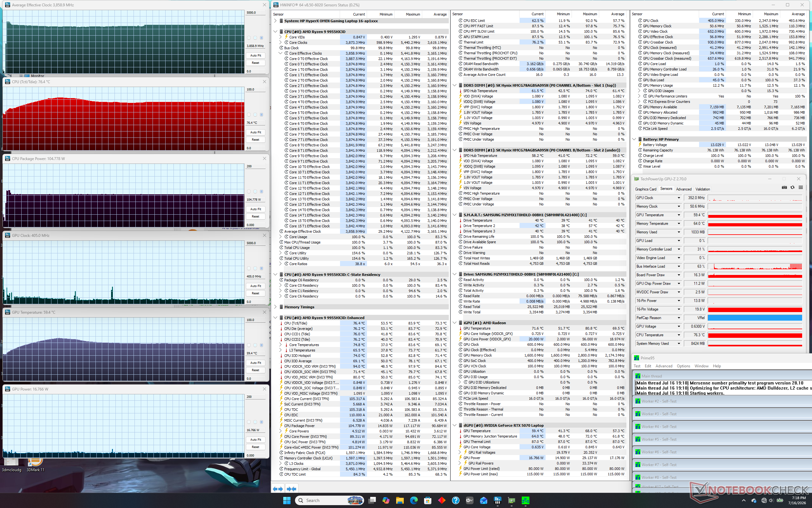Viewport: 812px width, 508px height.
Task: Collapse the dGPU NVIDIA GeForce RTX 5070 section
Action: point(455,425)
